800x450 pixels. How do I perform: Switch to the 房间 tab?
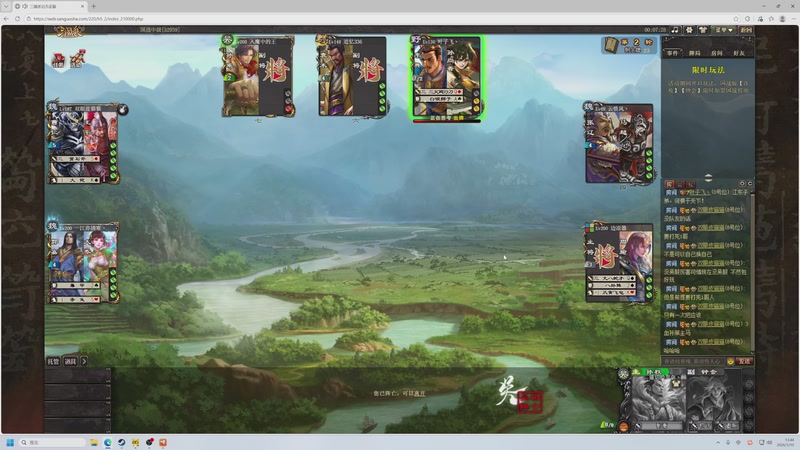click(x=716, y=53)
